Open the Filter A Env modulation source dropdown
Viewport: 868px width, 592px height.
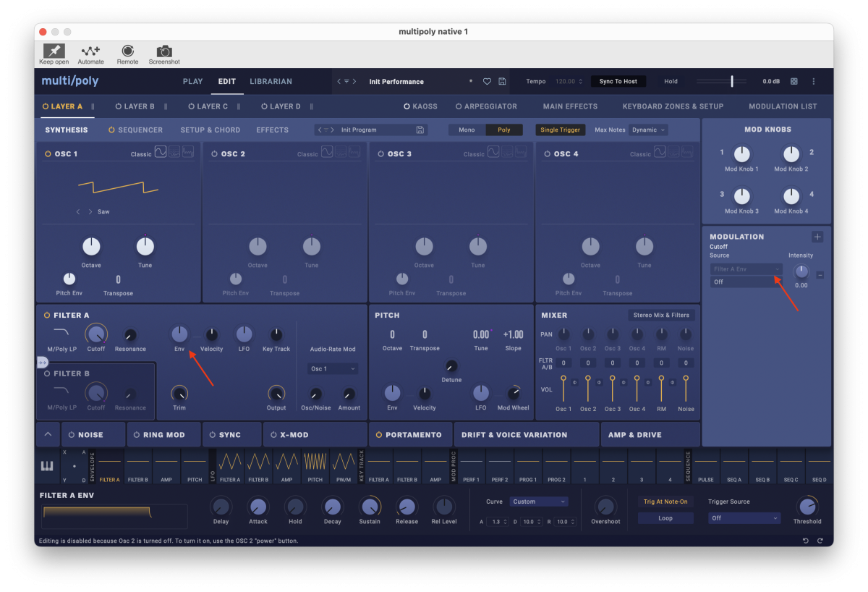[746, 269]
